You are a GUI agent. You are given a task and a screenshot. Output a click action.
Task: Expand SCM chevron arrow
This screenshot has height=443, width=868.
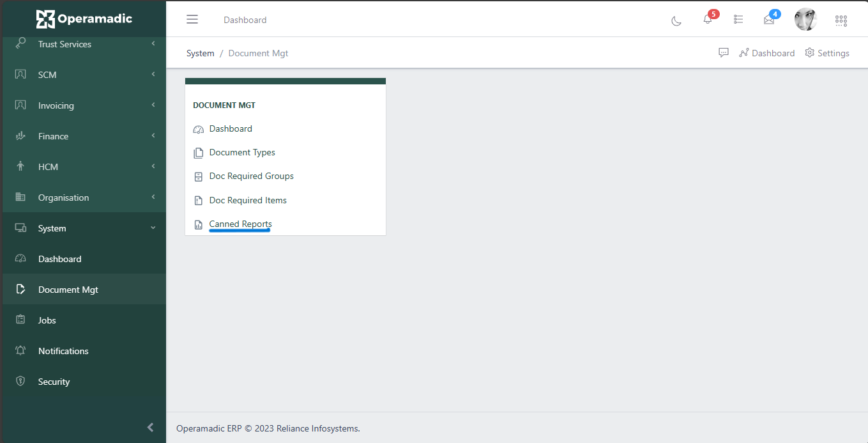(x=153, y=74)
